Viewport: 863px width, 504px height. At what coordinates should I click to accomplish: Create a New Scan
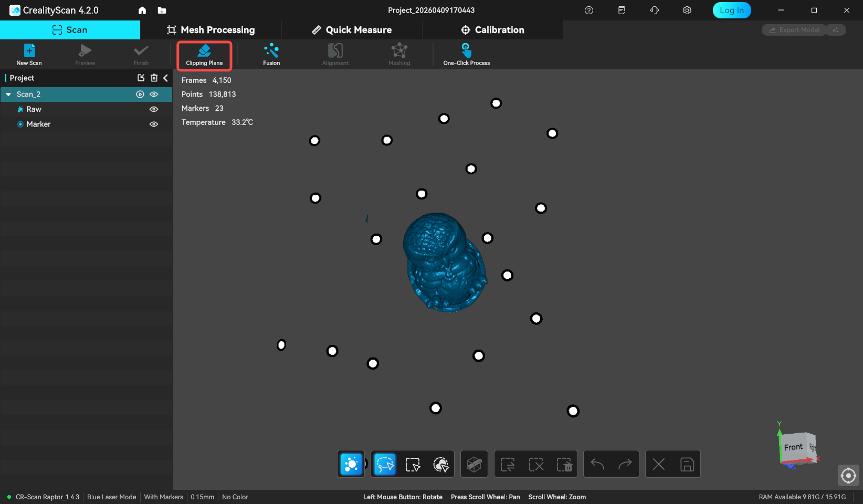29,55
